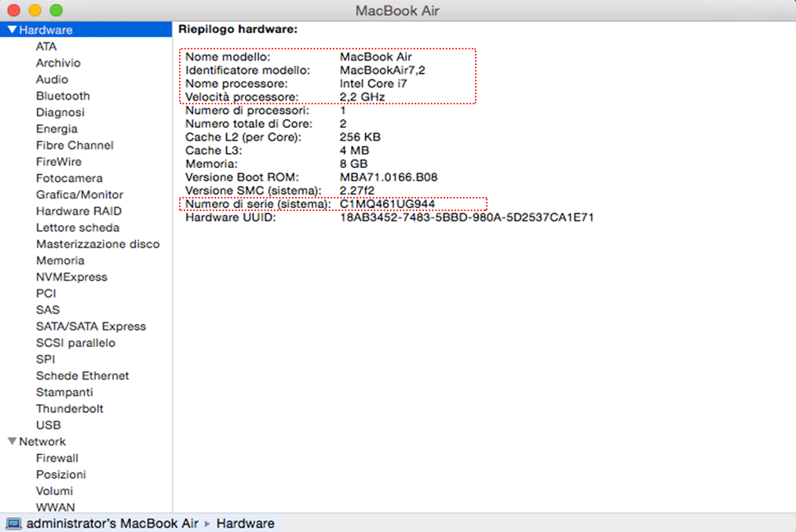The image size is (796, 532).
Task: Open the NVMExpress category
Action: [x=71, y=277]
